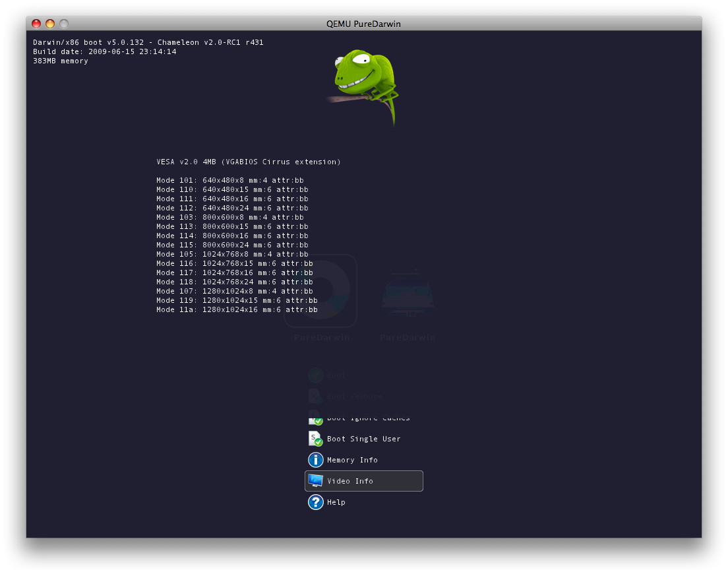The width and height of the screenshot is (728, 574).
Task: Choose the Video Info menu entry
Action: coord(363,481)
